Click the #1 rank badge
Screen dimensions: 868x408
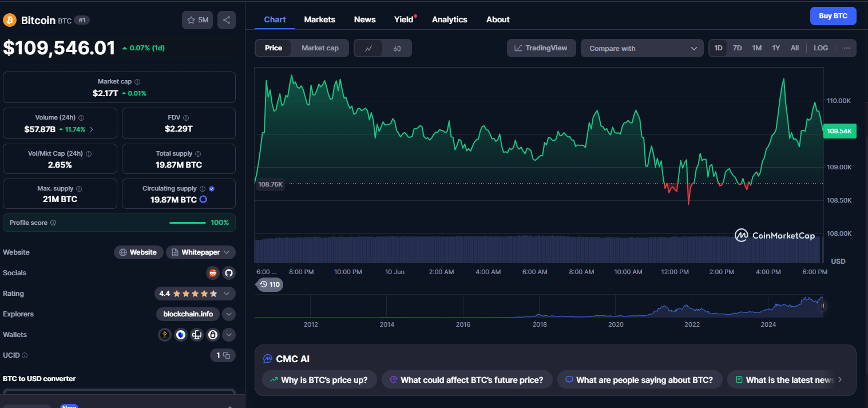82,20
